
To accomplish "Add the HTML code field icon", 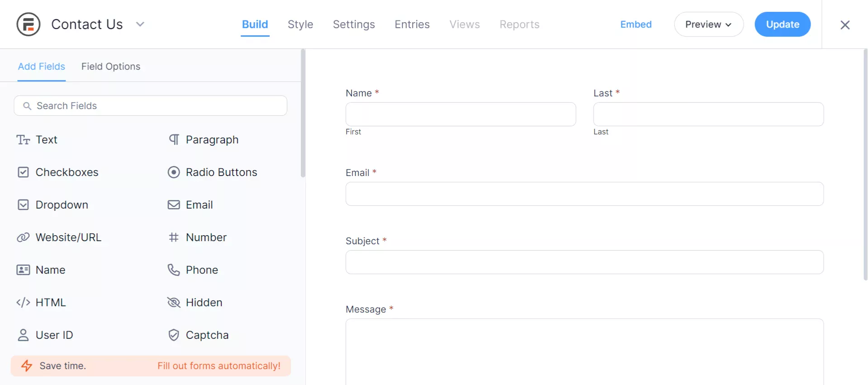I will pyautogui.click(x=23, y=303).
